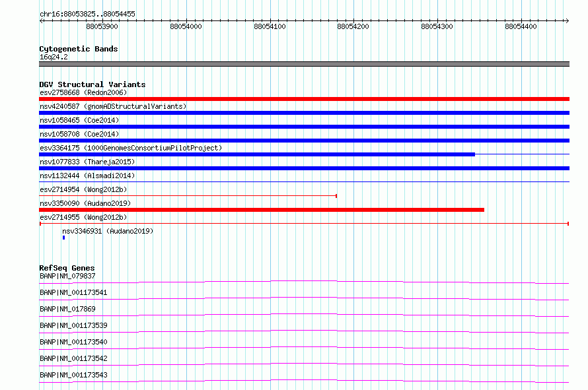Click the magenta BANP|NM_001173542 transcript line
This screenshot has height=390, width=588.
pyautogui.click(x=304, y=364)
